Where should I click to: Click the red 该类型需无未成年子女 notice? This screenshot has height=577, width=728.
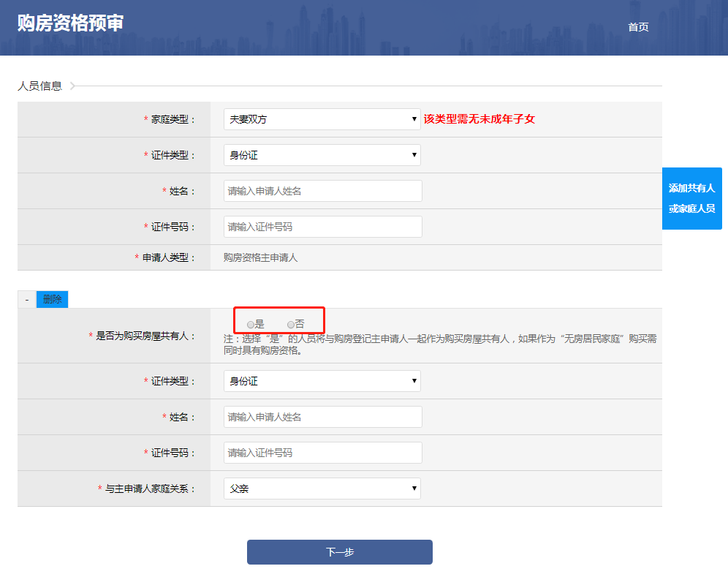(479, 119)
